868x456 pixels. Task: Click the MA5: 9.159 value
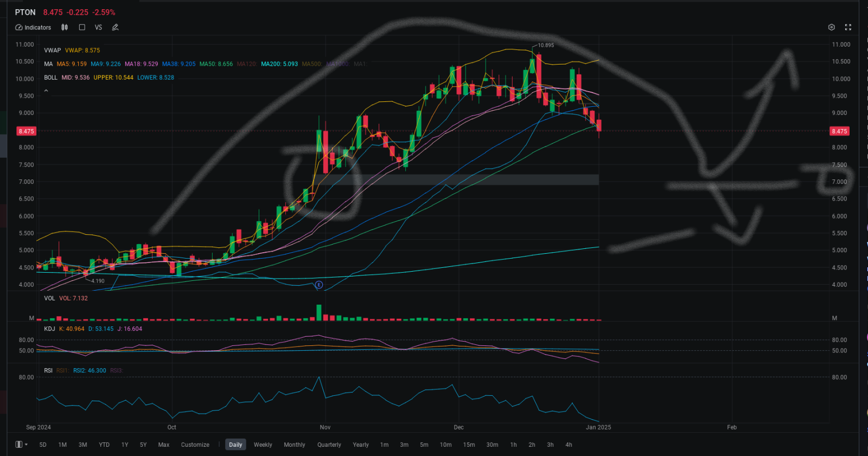point(72,64)
